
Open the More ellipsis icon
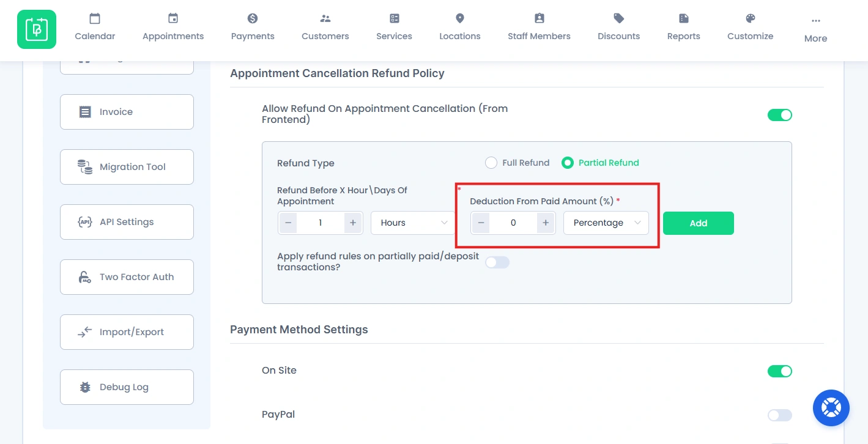pyautogui.click(x=816, y=20)
